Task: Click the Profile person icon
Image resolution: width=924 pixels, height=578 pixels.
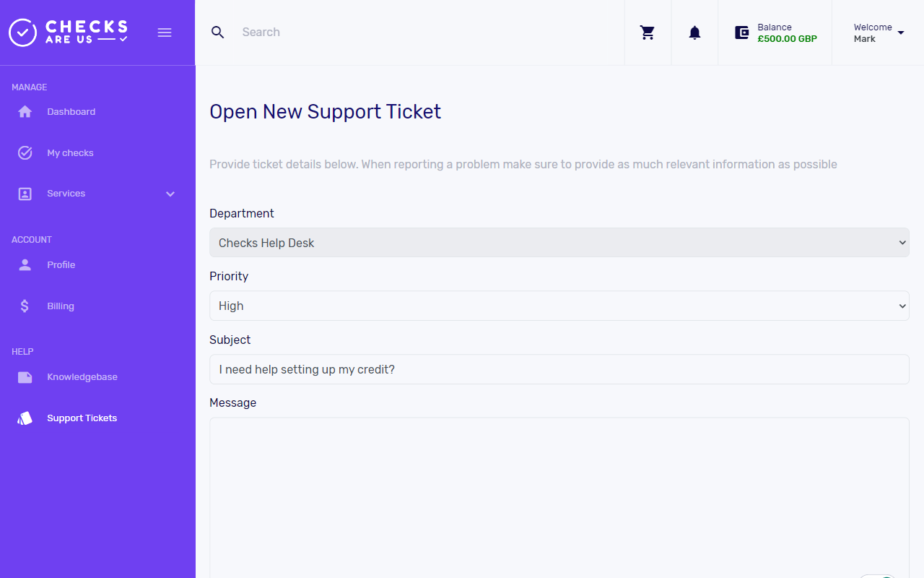Action: coord(25,264)
